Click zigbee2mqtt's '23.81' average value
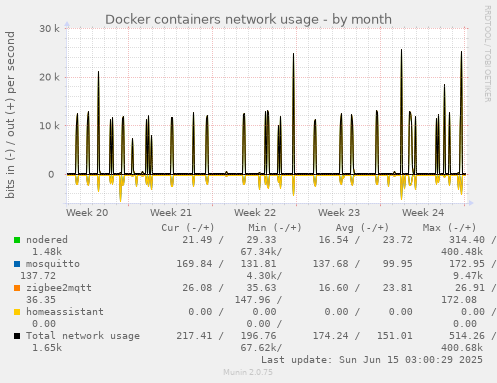This screenshot has height=383, width=497. click(x=397, y=288)
